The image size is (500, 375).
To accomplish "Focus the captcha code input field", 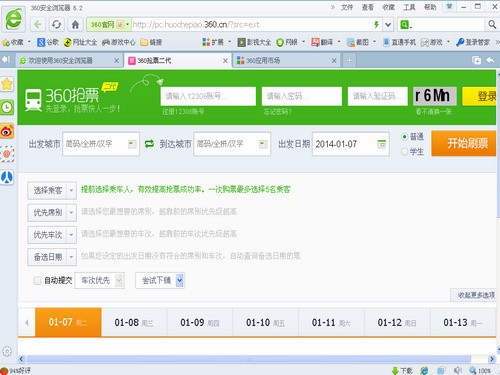I will (x=377, y=96).
